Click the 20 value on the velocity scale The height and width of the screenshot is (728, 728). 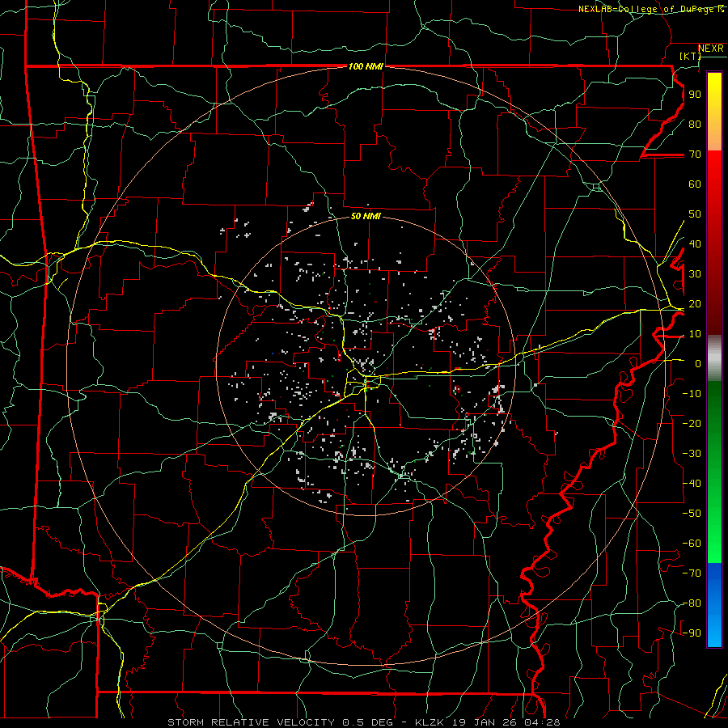tap(695, 303)
